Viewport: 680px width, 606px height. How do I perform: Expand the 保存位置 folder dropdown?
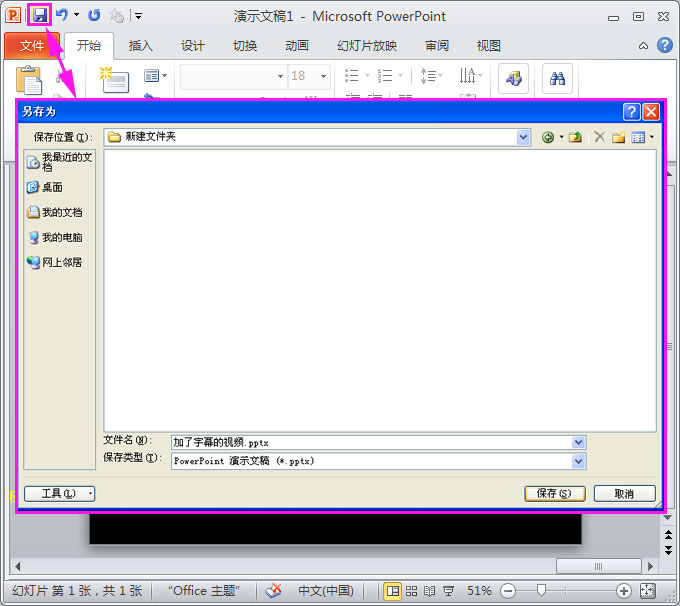tap(523, 138)
